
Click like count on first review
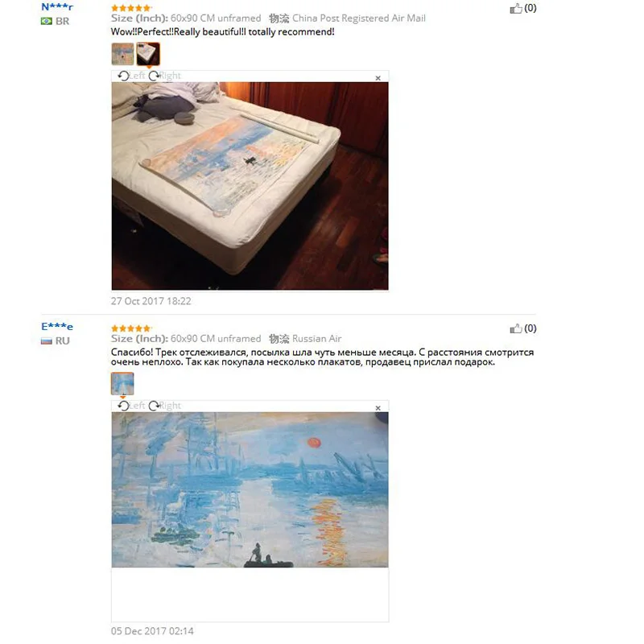pos(530,8)
